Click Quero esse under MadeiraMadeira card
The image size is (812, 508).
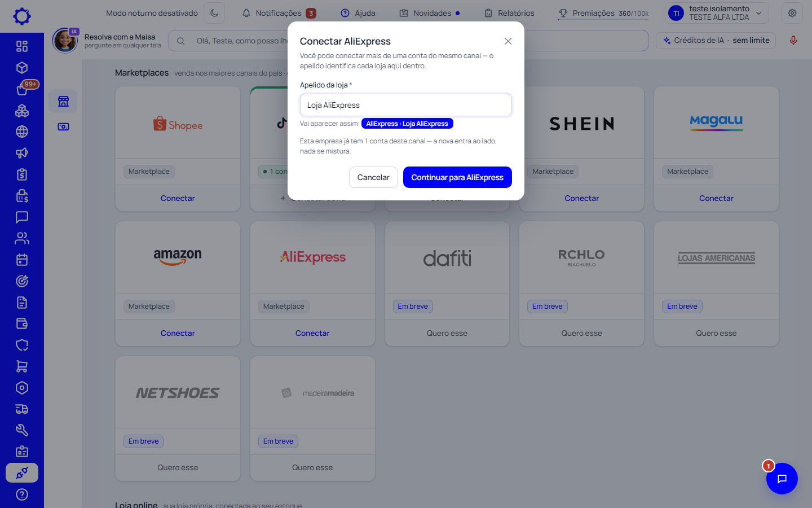312,467
